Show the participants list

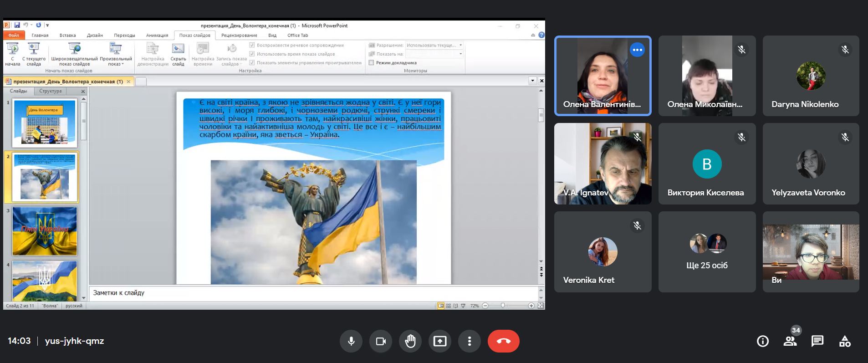(790, 341)
